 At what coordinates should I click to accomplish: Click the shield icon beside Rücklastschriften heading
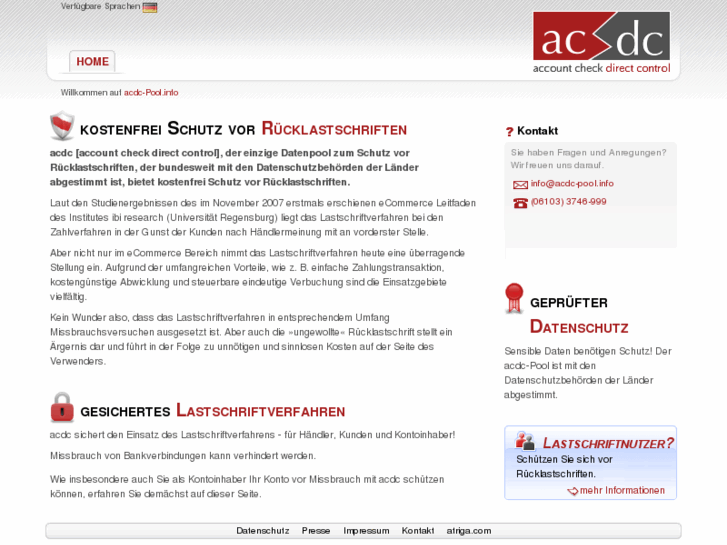tap(62, 126)
